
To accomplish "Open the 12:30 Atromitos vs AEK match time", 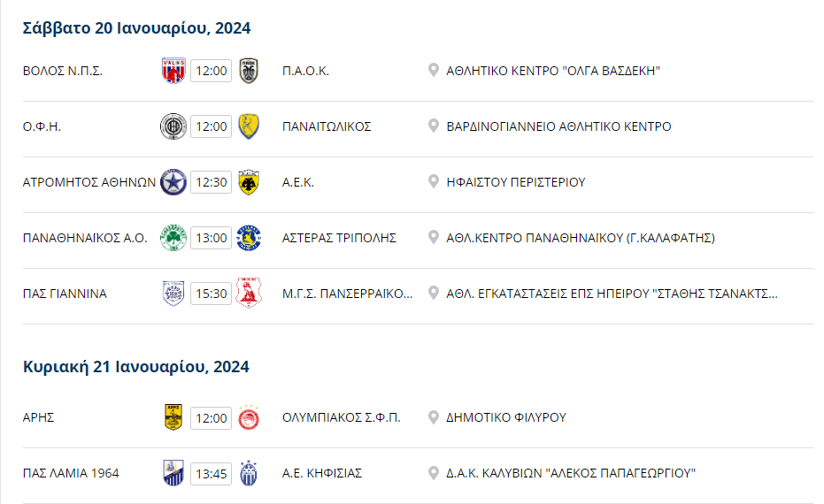I will click(212, 182).
